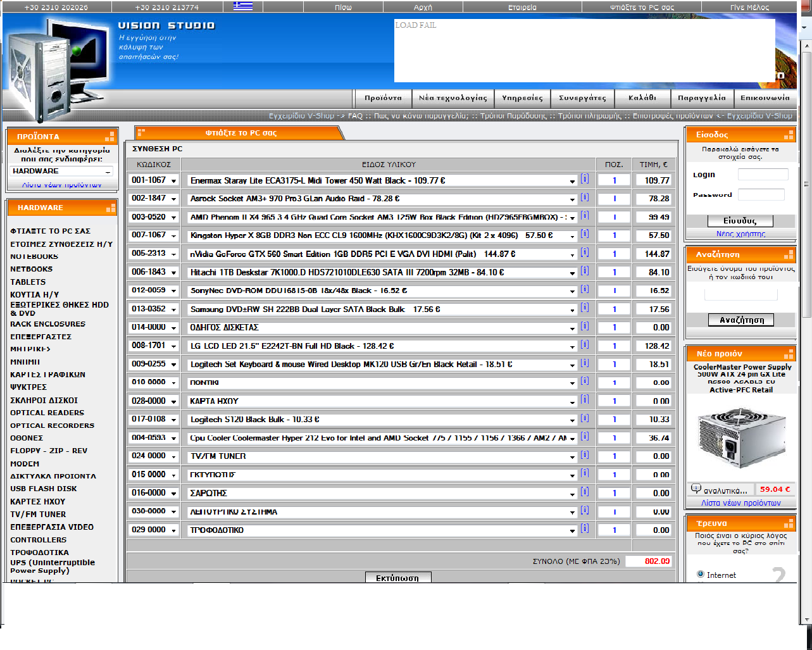This screenshot has height=650, width=812.
Task: Show info icon in ΛΕΙΤΟΥΡΓΙΚΟ ΣΥΣΤΗΜΑ row
Action: tap(585, 510)
